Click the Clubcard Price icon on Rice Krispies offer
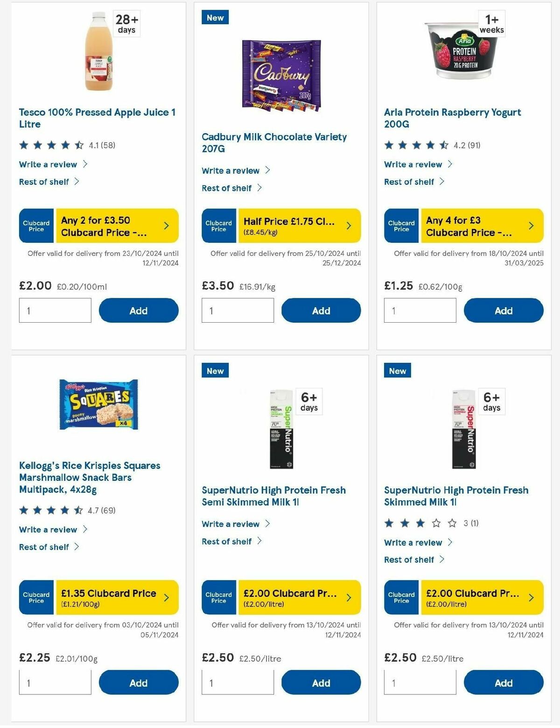This screenshot has width=560, height=728. [x=36, y=597]
